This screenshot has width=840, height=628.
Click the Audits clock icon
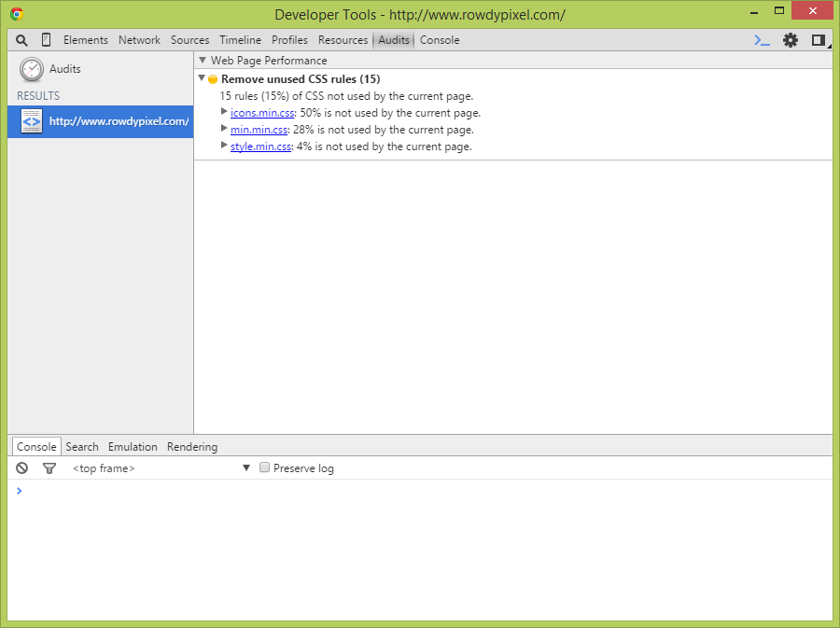(32, 70)
